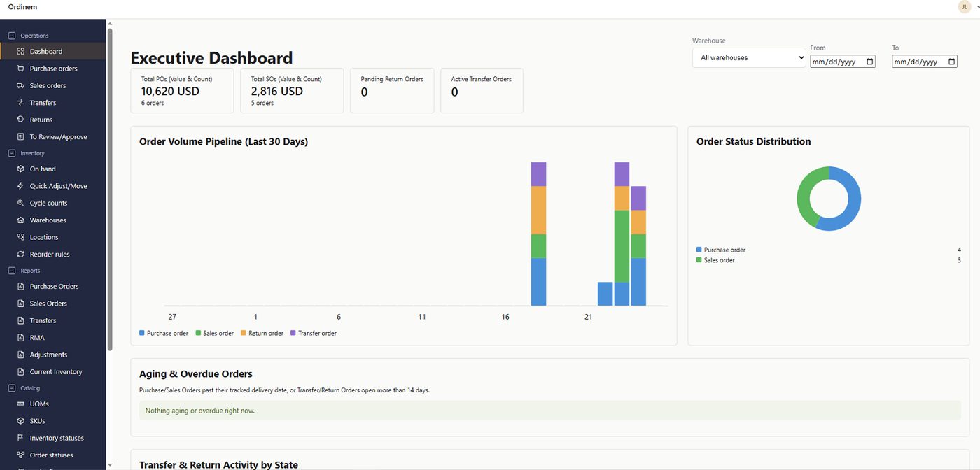Image resolution: width=980 pixels, height=470 pixels.
Task: Collapse the Inventory sidebar section
Action: click(x=11, y=153)
